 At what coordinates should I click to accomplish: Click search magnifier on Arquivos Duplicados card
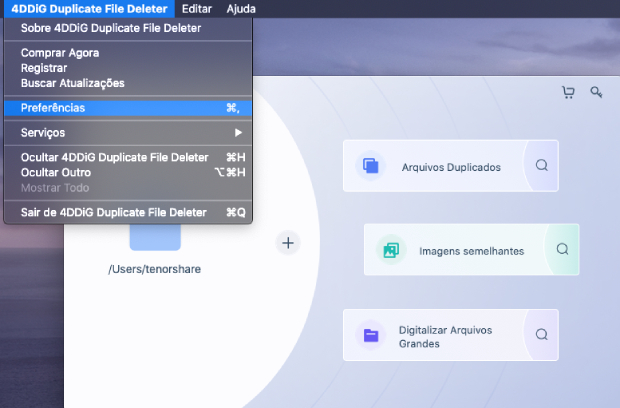[541, 166]
